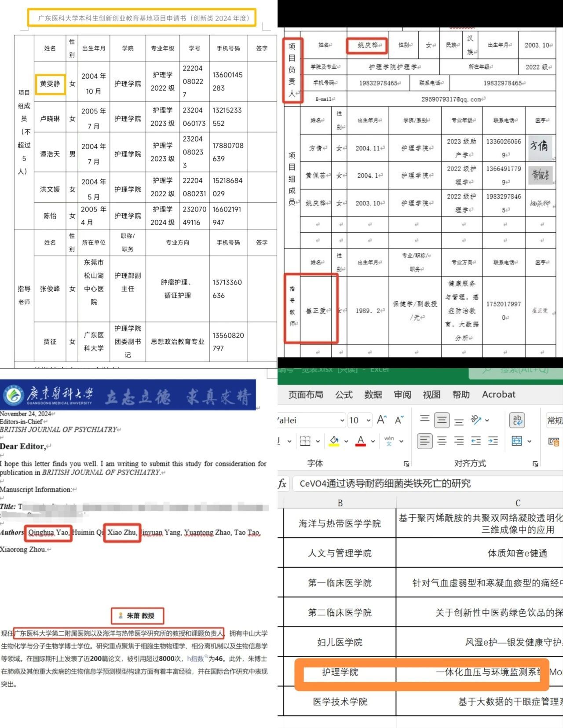563x728 pixels.
Task: Open the 字体 group dialog launcher
Action: pos(406,464)
